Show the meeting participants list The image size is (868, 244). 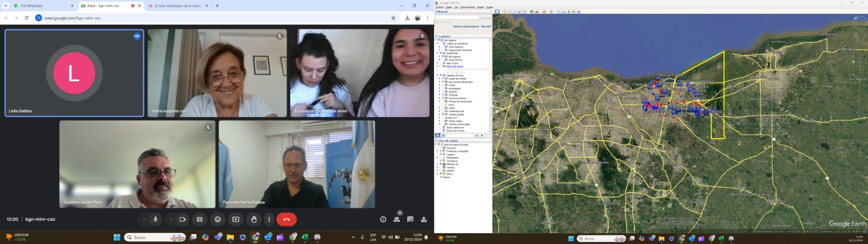click(x=397, y=220)
